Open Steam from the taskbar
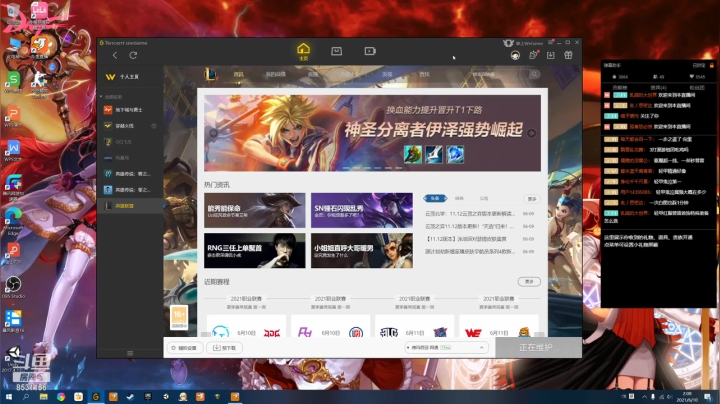The image size is (720, 404). click(130, 397)
